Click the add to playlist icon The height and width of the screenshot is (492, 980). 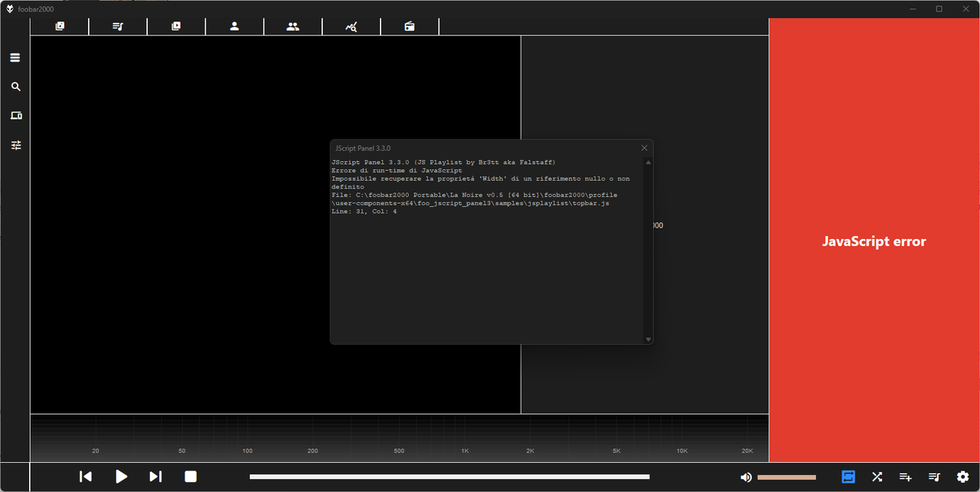(x=905, y=477)
